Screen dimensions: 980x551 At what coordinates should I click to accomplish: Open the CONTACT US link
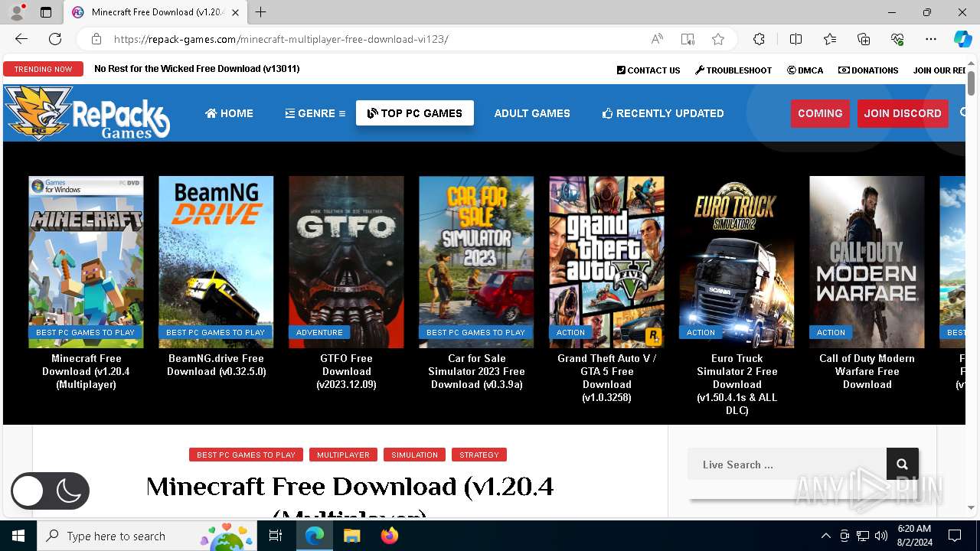[648, 70]
